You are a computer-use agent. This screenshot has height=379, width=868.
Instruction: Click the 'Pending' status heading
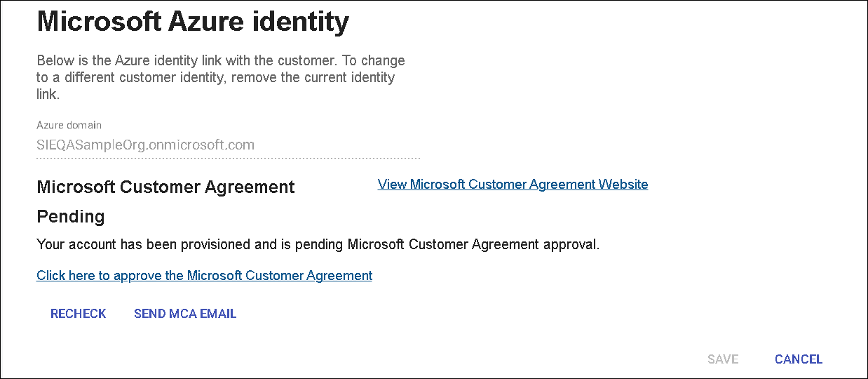point(70,216)
